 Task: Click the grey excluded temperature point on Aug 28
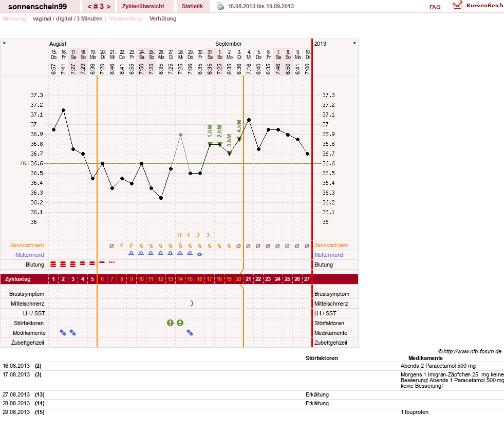tap(181, 135)
